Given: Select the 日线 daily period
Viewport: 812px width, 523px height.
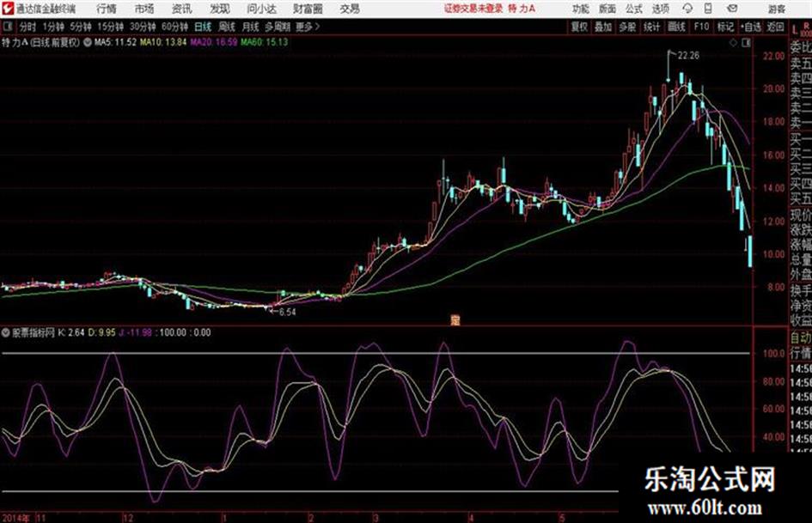Looking at the screenshot, I should pos(203,27).
